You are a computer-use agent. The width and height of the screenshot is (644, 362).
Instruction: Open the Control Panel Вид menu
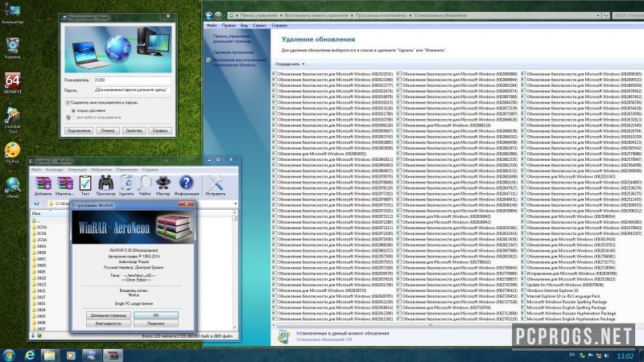point(244,26)
